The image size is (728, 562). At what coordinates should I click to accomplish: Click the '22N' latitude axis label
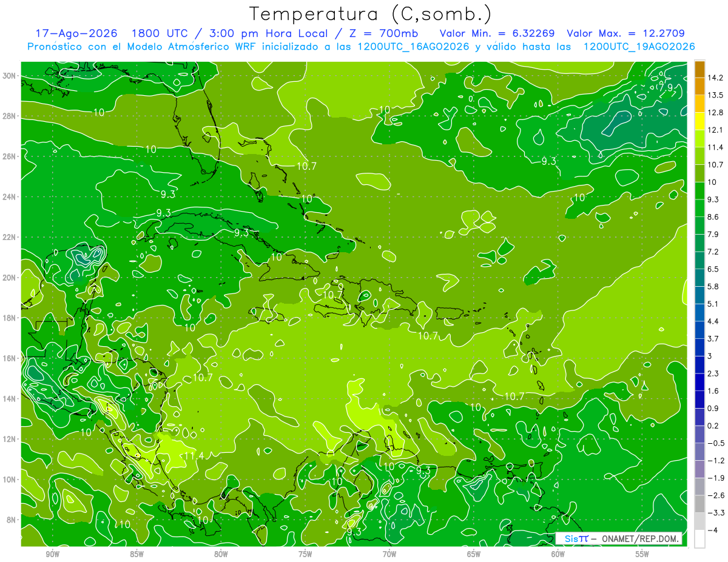click(x=10, y=237)
